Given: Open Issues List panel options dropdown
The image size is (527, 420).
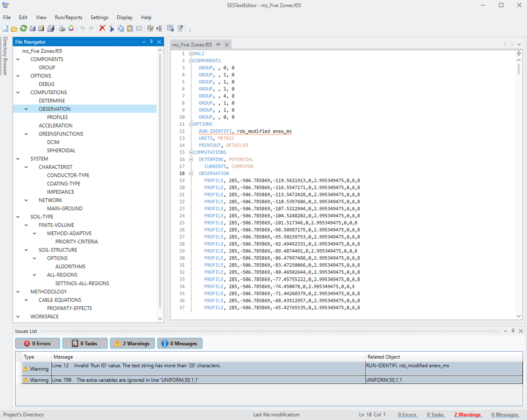Looking at the screenshot, I should coord(505,331).
